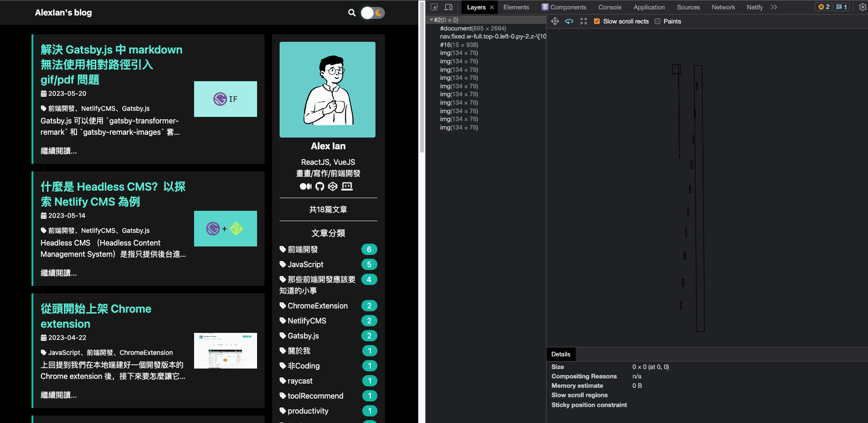Collapse the #2(0 × 0) layer tree node

431,20
